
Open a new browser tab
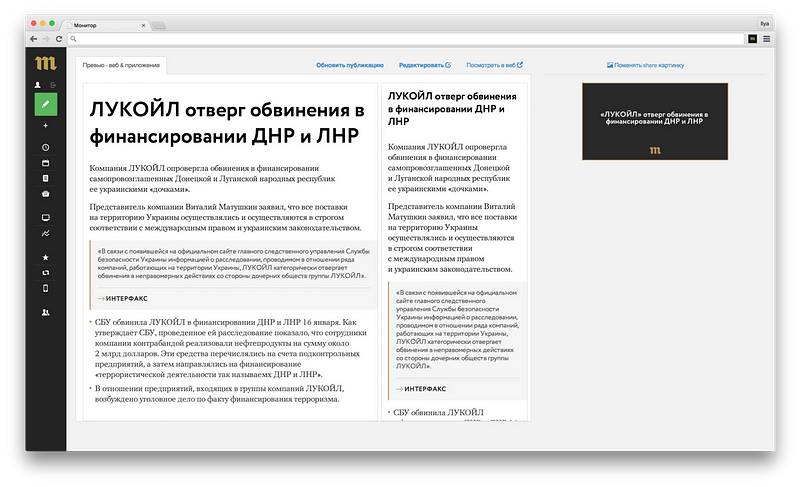point(159,25)
